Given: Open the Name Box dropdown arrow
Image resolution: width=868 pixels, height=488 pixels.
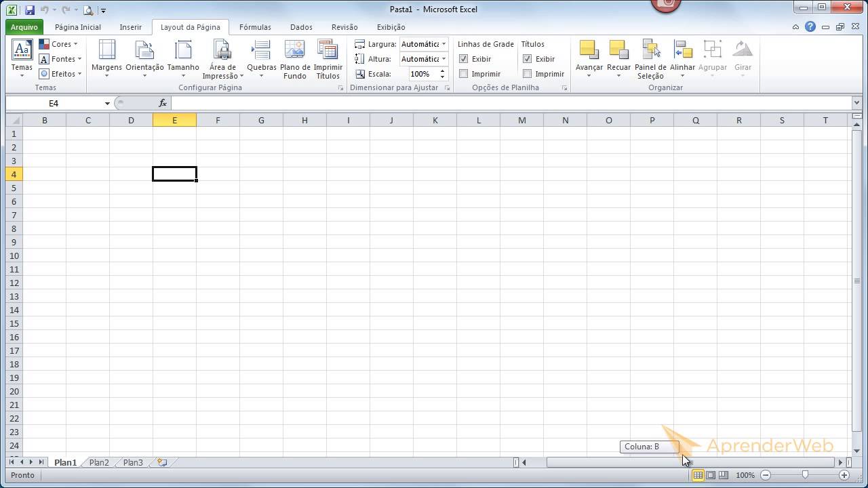Looking at the screenshot, I should tap(107, 104).
